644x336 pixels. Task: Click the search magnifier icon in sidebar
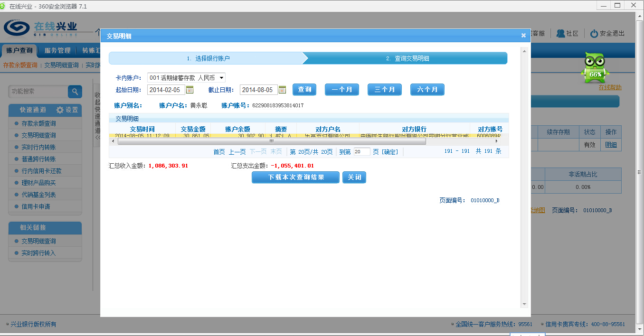(x=75, y=92)
